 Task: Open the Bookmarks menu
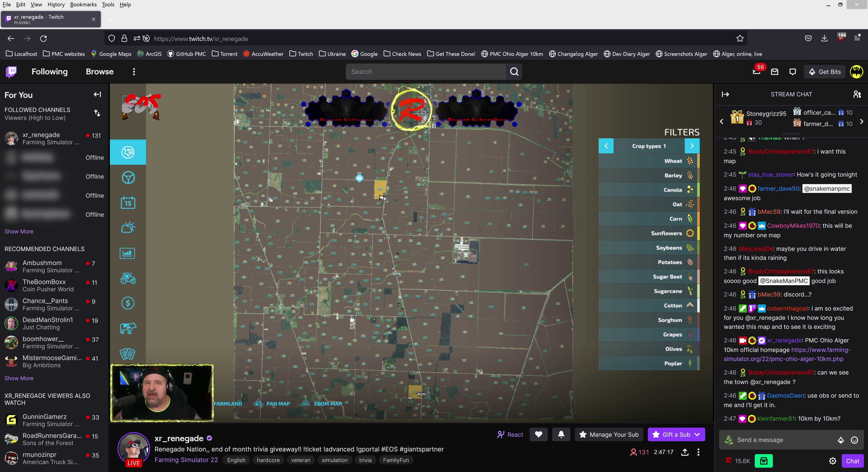pos(83,4)
